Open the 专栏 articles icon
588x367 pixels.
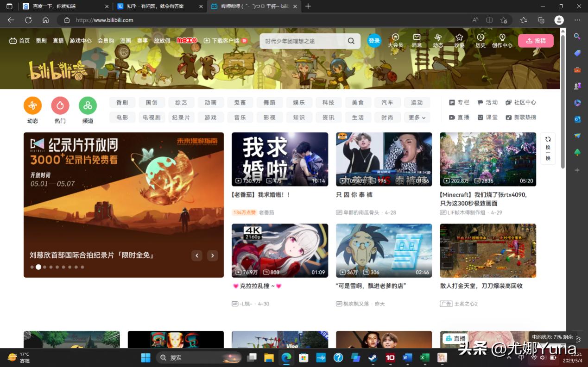click(x=452, y=102)
